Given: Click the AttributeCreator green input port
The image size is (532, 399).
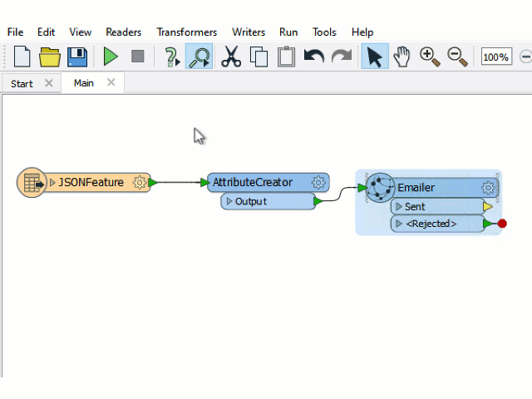Looking at the screenshot, I should coord(205,183).
